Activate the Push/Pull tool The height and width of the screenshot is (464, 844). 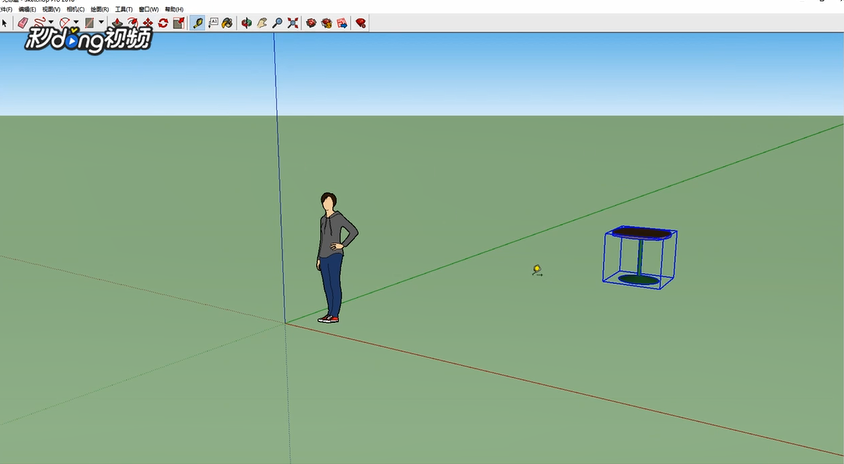point(117,23)
